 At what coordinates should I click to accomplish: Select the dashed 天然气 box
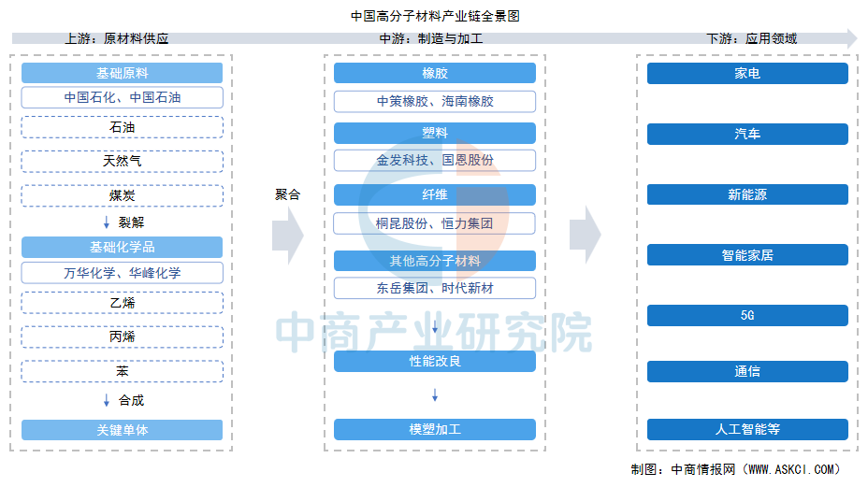click(x=122, y=161)
